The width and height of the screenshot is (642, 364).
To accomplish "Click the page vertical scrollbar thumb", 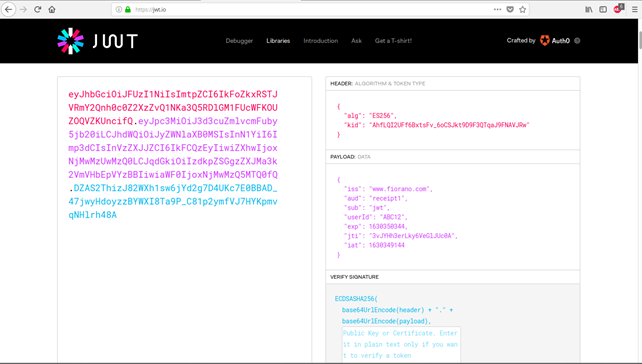I will click(x=640, y=40).
